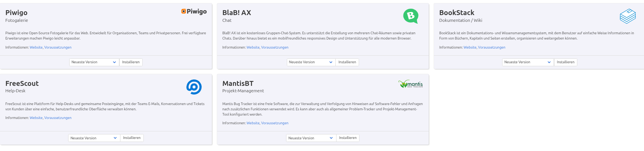
Task: Click the blue FreeScout logo icon
Action: [x=194, y=87]
